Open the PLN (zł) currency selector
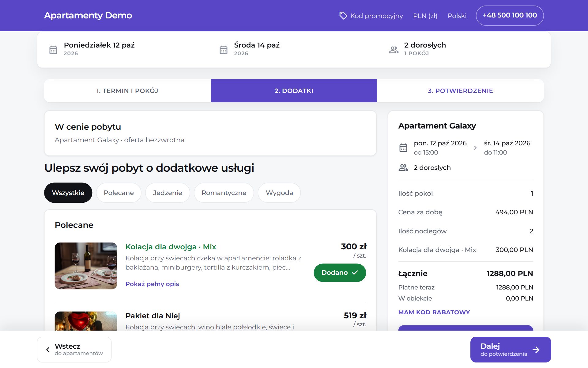 pos(425,16)
